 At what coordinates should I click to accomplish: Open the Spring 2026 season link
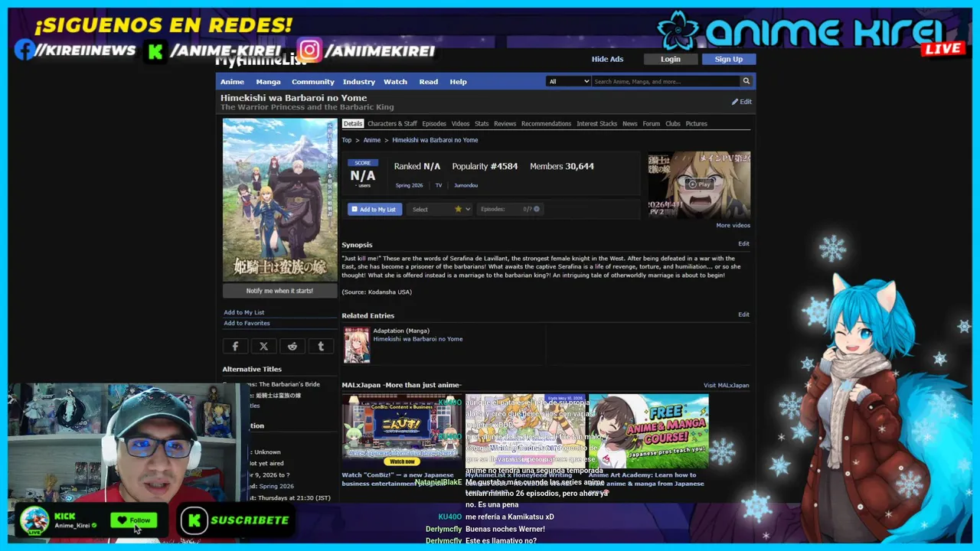point(409,185)
